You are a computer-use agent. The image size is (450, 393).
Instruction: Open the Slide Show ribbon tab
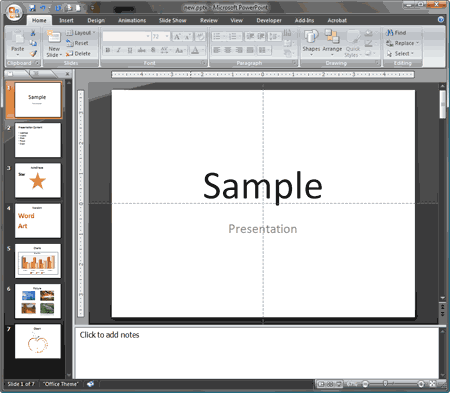pos(172,20)
